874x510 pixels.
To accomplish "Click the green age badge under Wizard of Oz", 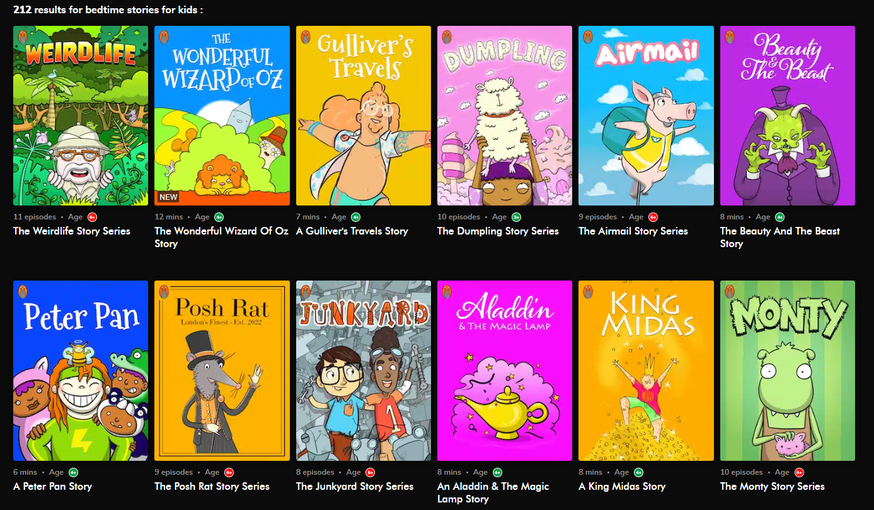I will pyautogui.click(x=219, y=217).
